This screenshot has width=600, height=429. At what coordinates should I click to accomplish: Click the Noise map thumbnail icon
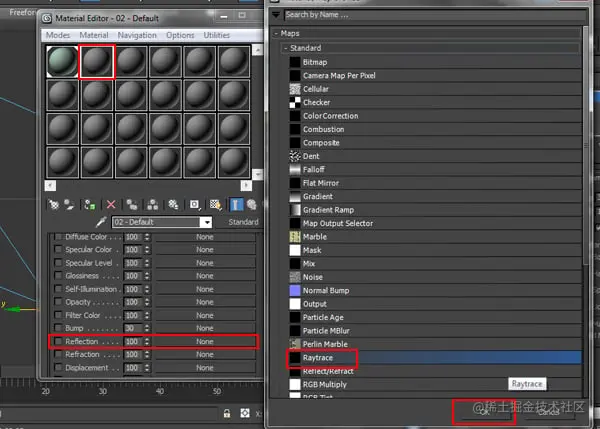point(295,277)
